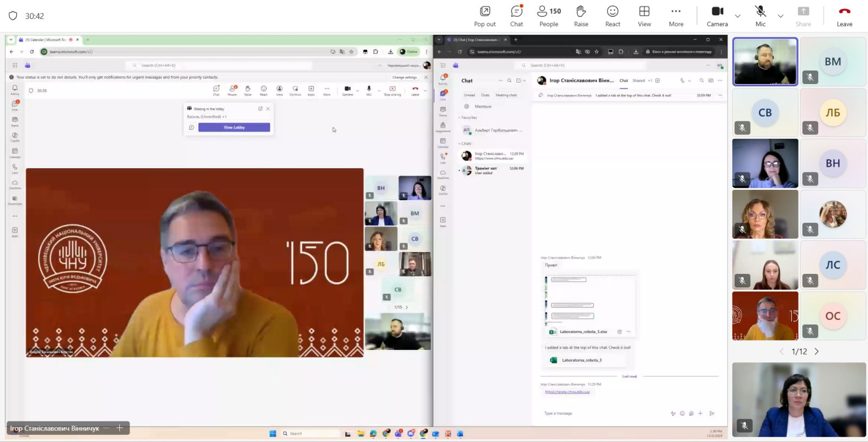The image size is (868, 442).
Task: Toggle the Camera on or off
Action: 717,16
